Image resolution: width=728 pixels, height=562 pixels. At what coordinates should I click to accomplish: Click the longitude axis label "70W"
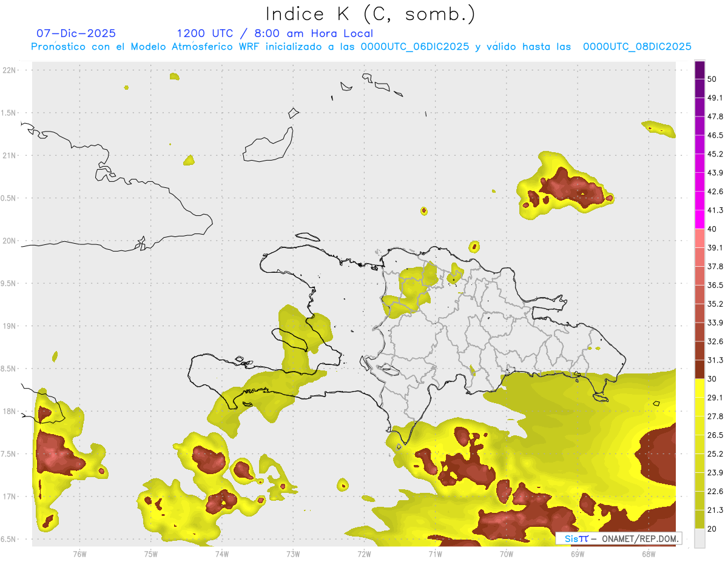[x=506, y=554]
